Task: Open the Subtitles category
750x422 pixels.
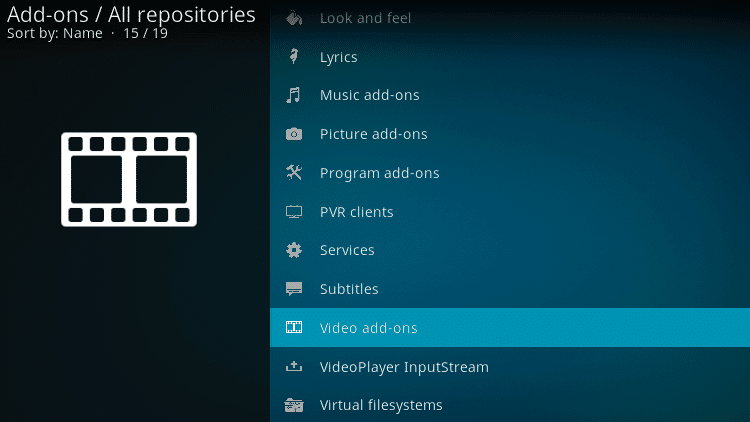Action: (x=510, y=289)
